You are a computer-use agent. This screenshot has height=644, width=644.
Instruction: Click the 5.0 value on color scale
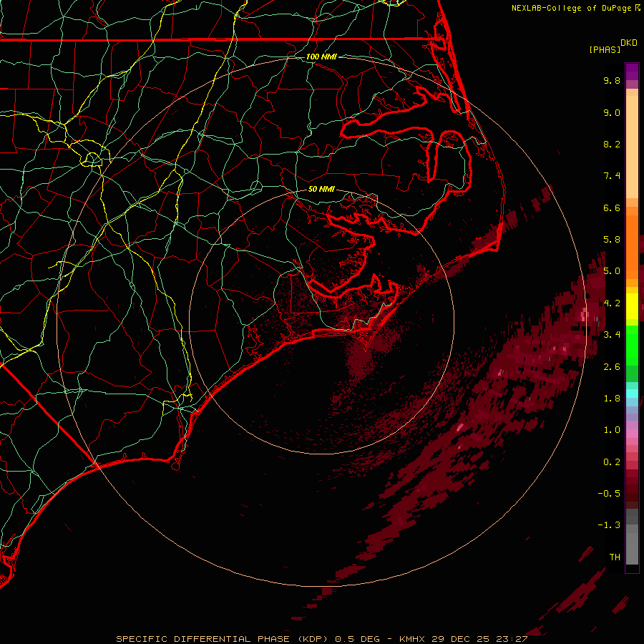tap(612, 271)
